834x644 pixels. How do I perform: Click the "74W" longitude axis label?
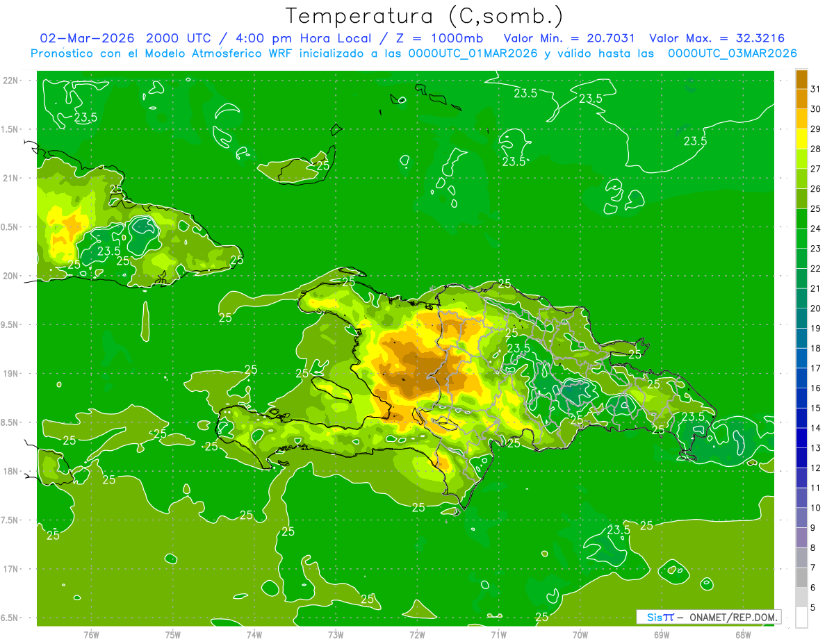click(x=254, y=634)
